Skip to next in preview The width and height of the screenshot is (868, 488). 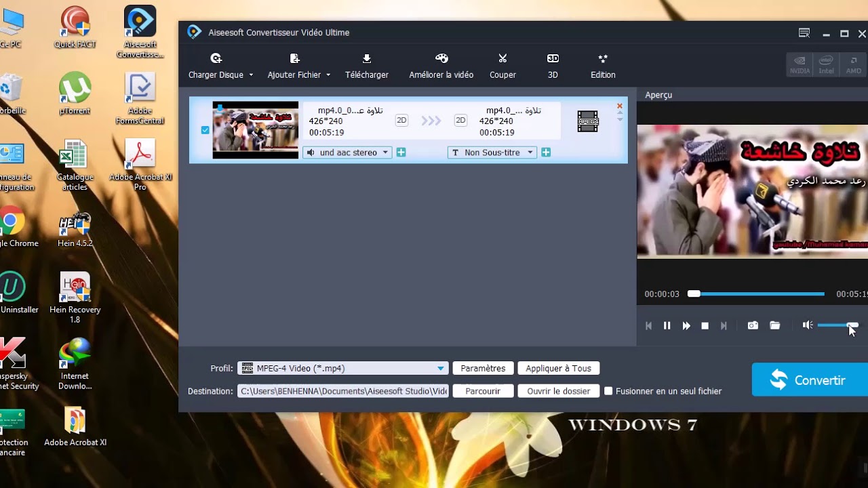(724, 326)
